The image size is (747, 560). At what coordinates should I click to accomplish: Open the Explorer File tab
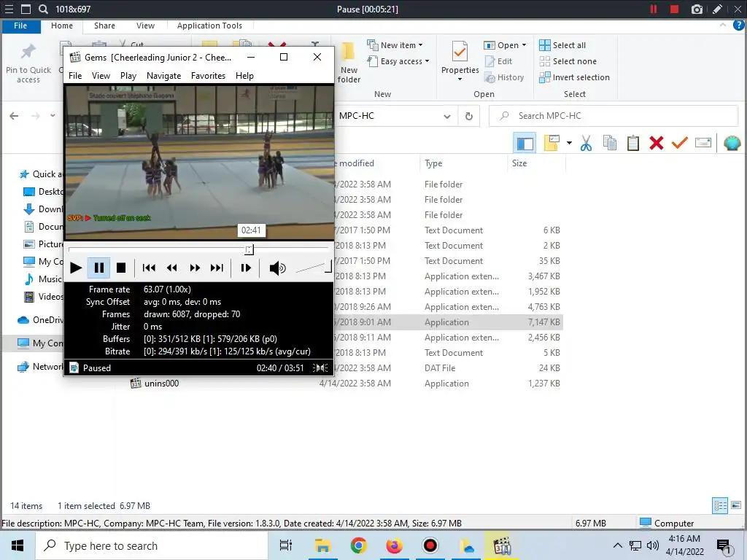coord(20,26)
